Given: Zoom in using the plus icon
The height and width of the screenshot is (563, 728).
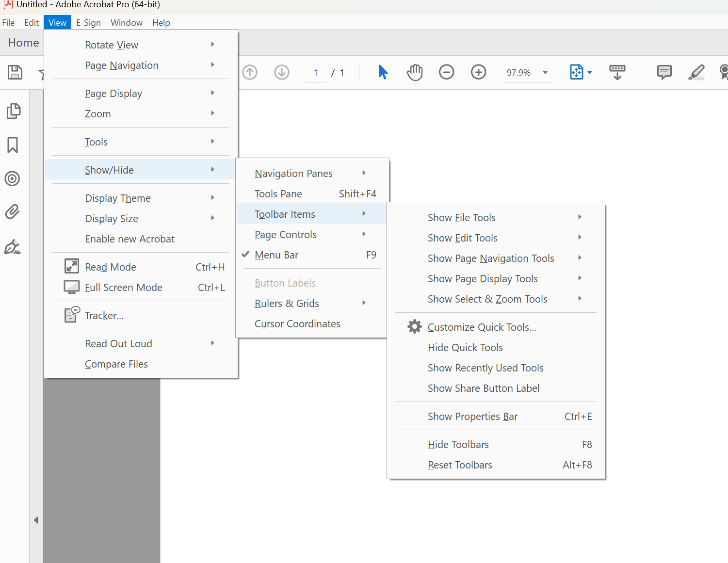Looking at the screenshot, I should click(x=478, y=72).
